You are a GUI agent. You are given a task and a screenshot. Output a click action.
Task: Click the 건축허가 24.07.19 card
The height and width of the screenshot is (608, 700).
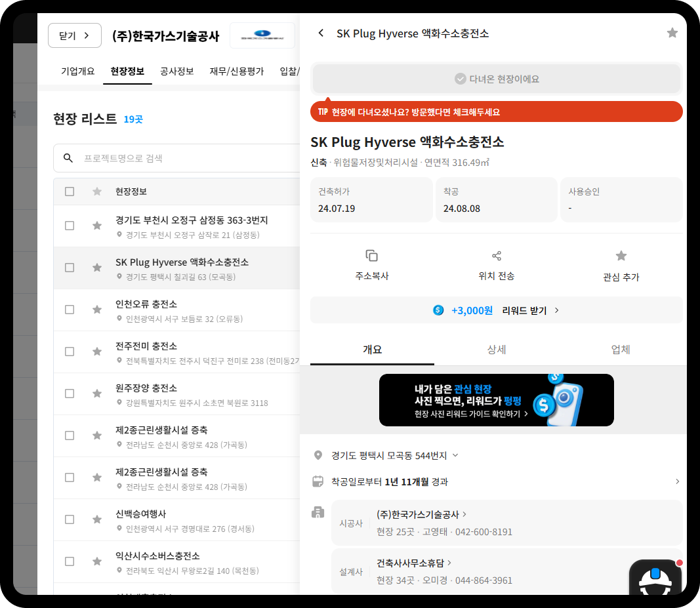pos(371,200)
